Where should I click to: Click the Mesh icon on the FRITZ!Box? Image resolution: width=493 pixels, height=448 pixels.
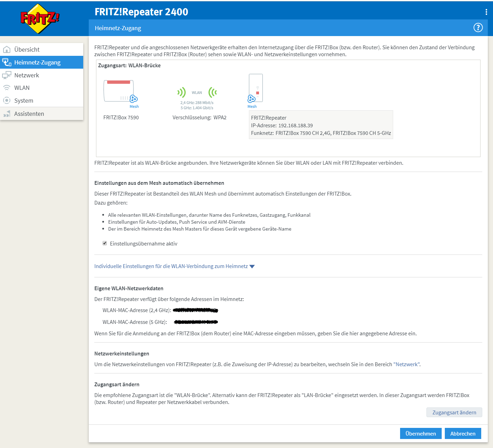coord(133,99)
